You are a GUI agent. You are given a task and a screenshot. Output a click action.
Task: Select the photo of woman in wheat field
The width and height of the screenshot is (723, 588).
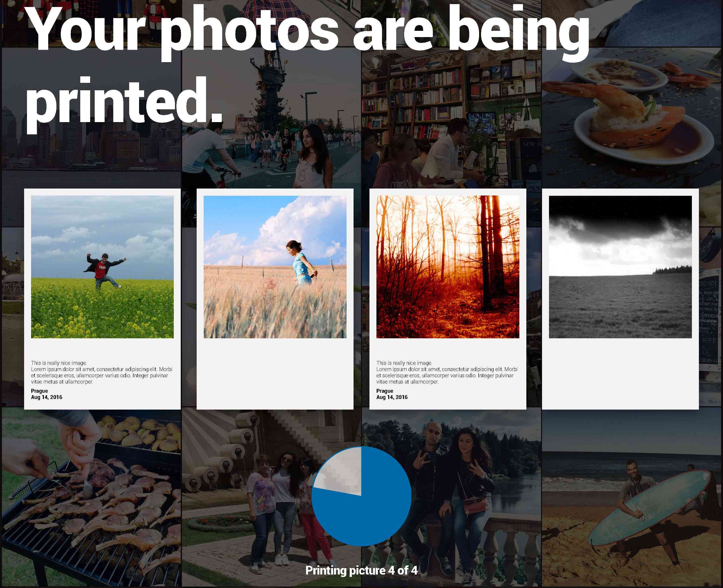[275, 267]
